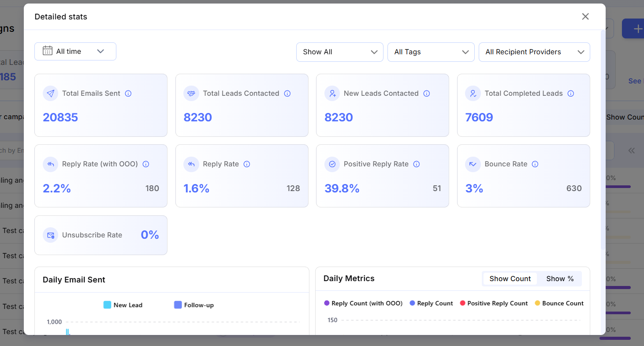Toggle the Reply Count legend entry
The image size is (644, 346).
click(x=431, y=303)
